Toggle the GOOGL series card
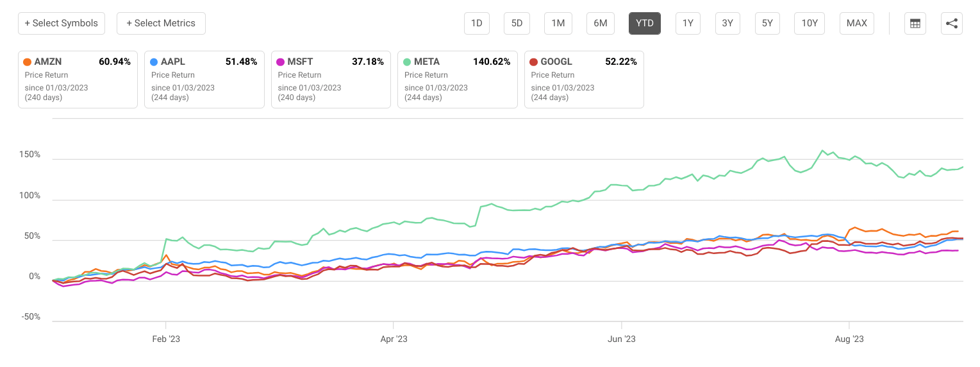 [584, 80]
